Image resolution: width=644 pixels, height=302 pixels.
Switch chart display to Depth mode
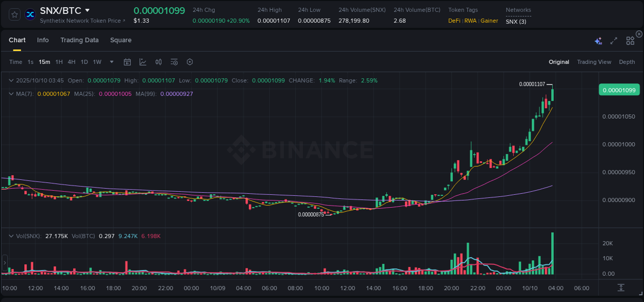[x=626, y=62]
